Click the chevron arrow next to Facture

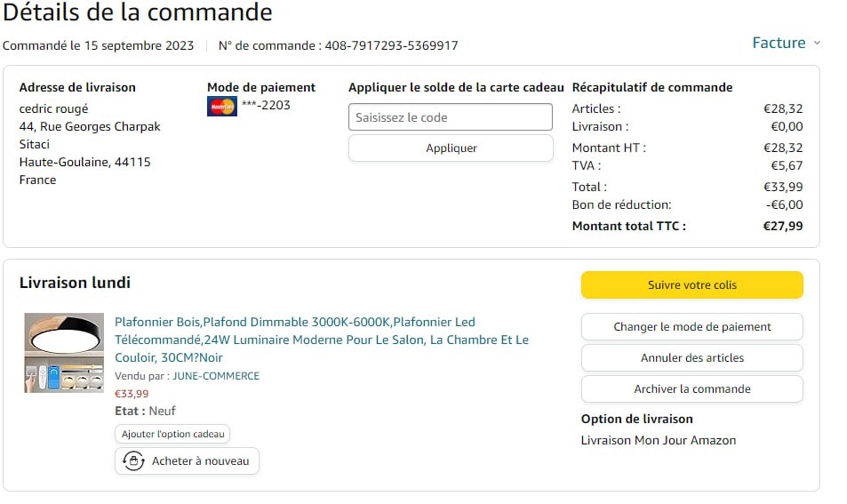click(817, 44)
